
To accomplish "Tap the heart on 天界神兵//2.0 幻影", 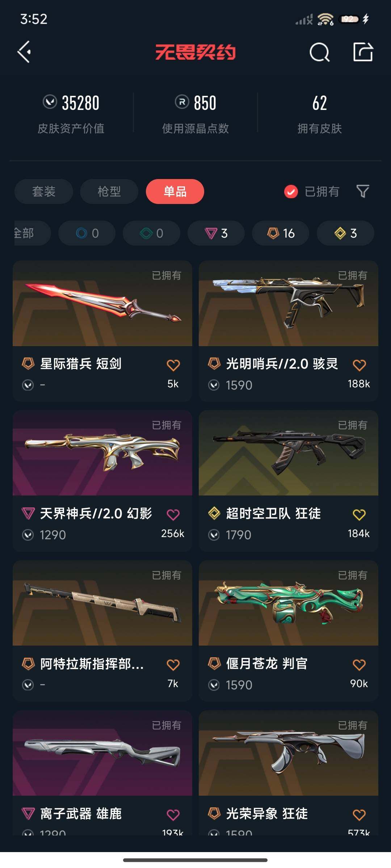I will pyautogui.click(x=173, y=514).
